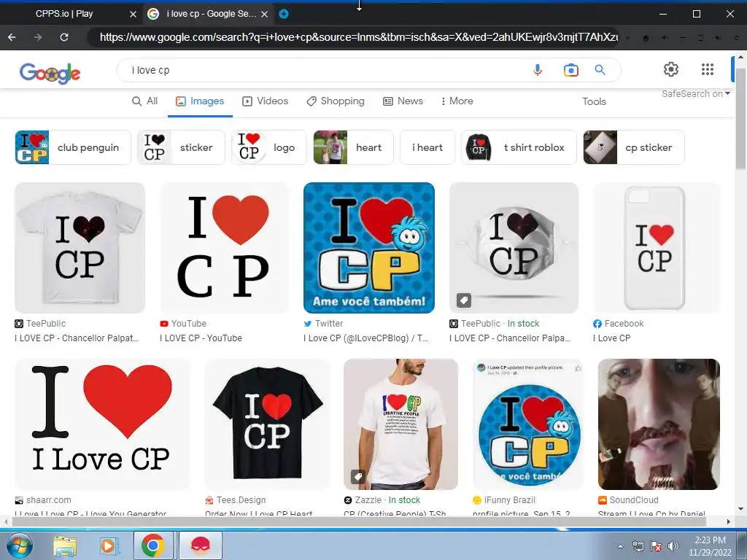
Task: Select the t shirt roblox chip
Action: [519, 147]
